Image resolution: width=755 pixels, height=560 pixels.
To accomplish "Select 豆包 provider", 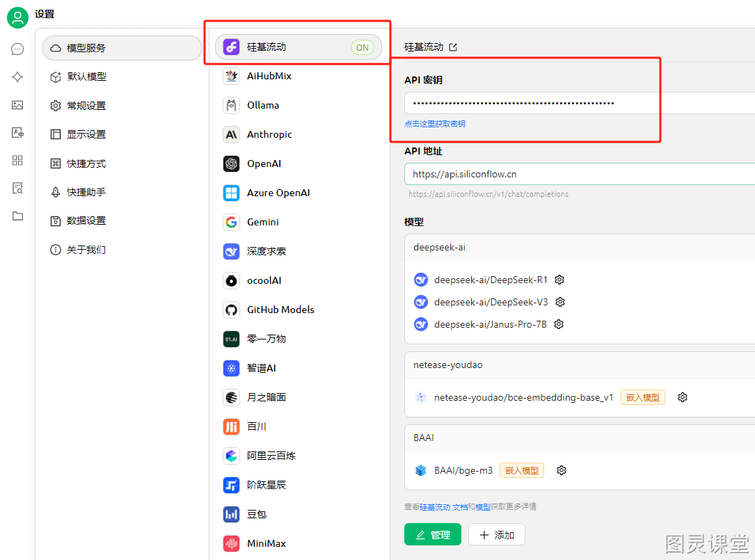I will click(x=299, y=514).
